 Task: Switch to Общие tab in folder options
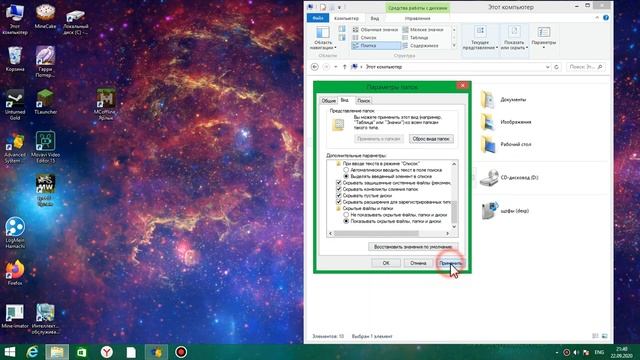(x=329, y=100)
